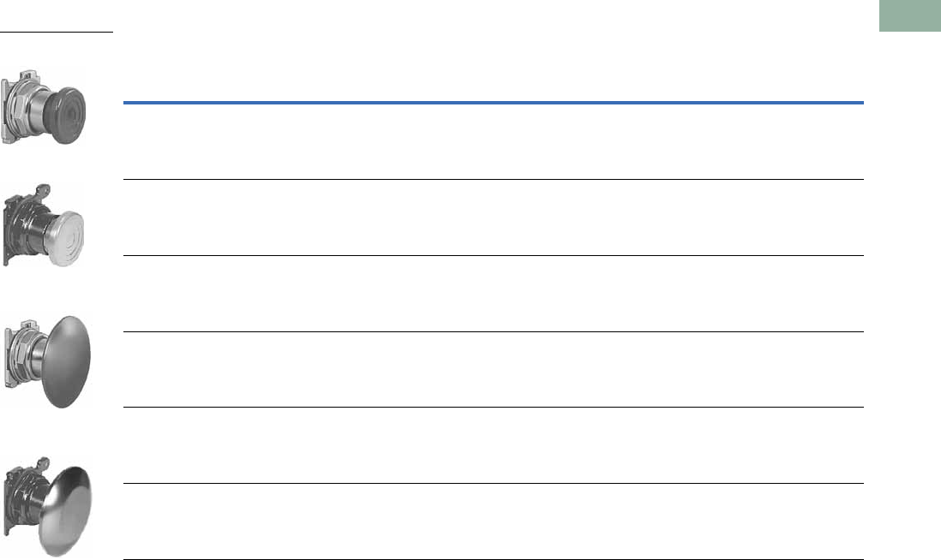Click the blue horizontal header line
The height and width of the screenshot is (560, 941).
(x=493, y=104)
